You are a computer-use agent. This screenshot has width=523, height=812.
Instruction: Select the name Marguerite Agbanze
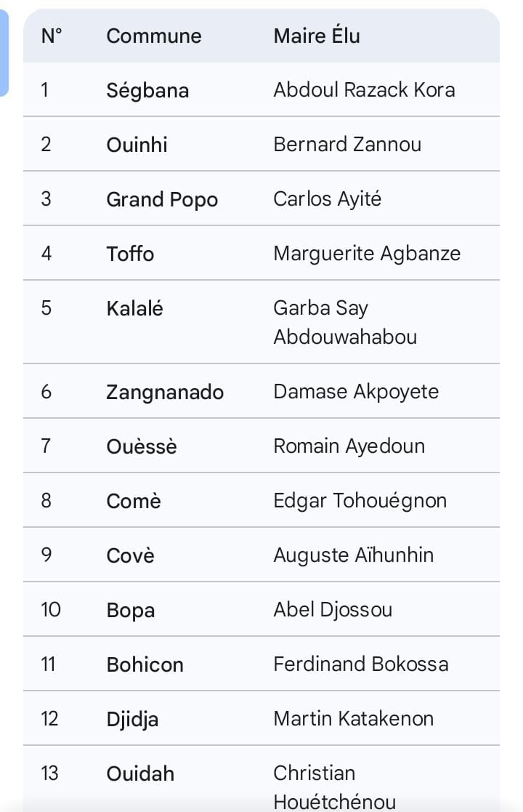pos(367,253)
